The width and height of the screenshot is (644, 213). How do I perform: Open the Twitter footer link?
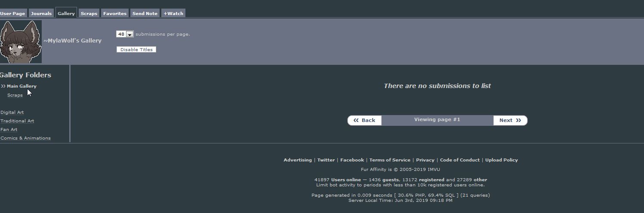click(x=326, y=160)
